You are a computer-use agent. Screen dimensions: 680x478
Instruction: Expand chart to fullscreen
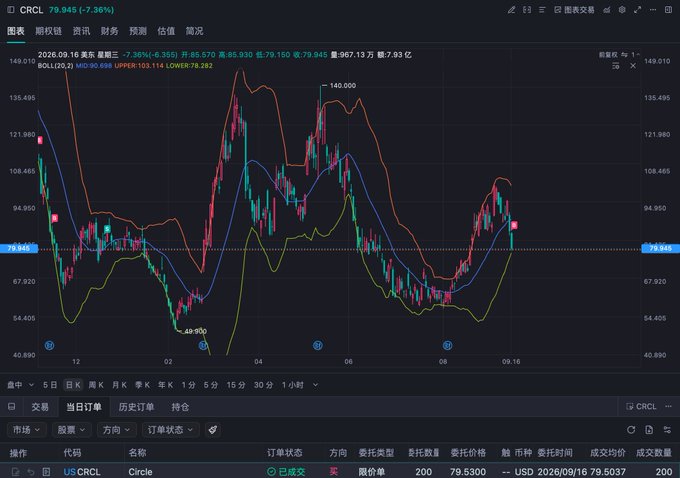[x=637, y=10]
